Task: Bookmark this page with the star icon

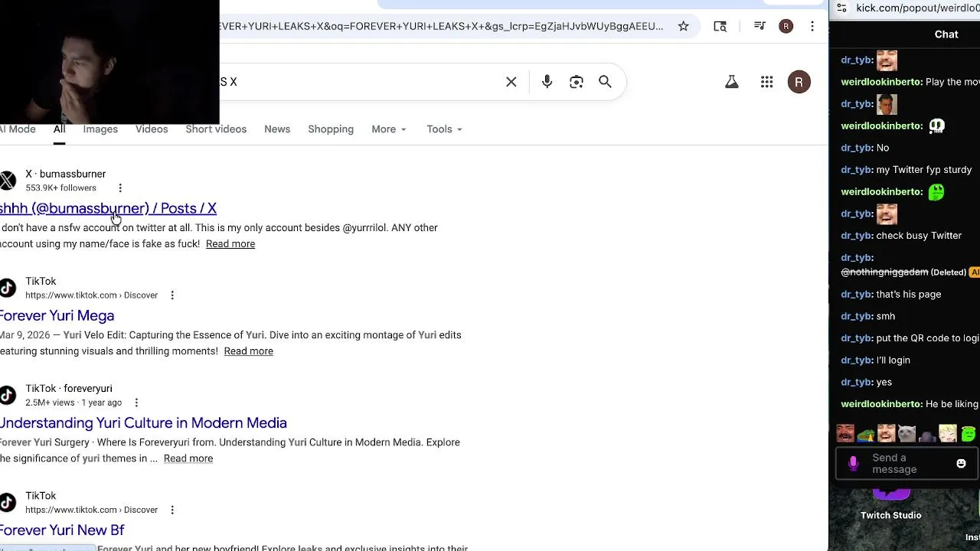Action: [683, 26]
